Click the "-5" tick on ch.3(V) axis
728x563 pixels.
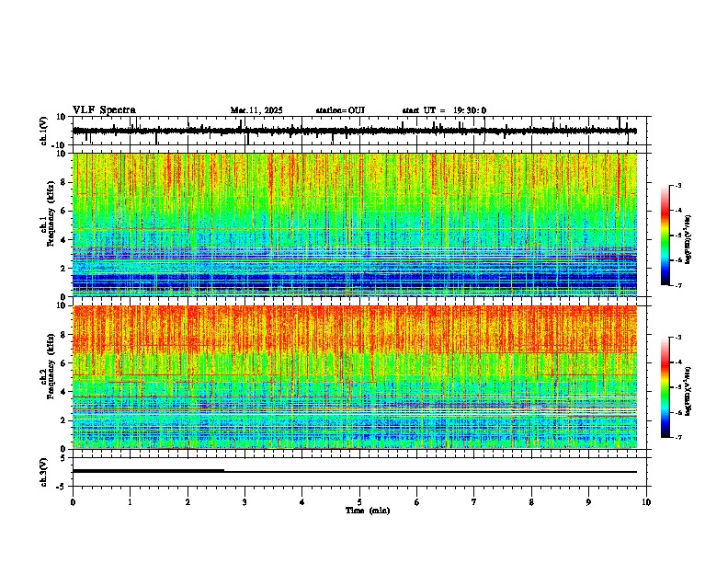point(62,487)
